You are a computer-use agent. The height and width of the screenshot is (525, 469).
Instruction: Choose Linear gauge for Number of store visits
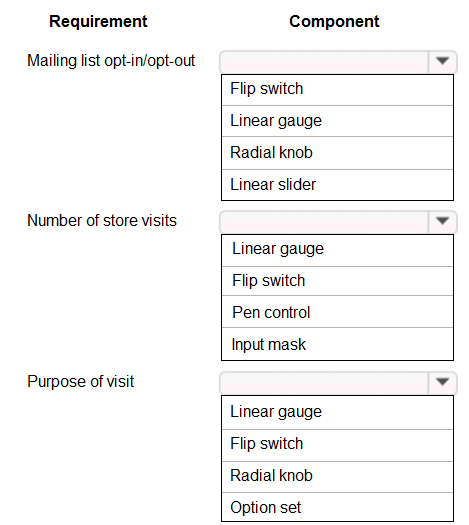(337, 250)
